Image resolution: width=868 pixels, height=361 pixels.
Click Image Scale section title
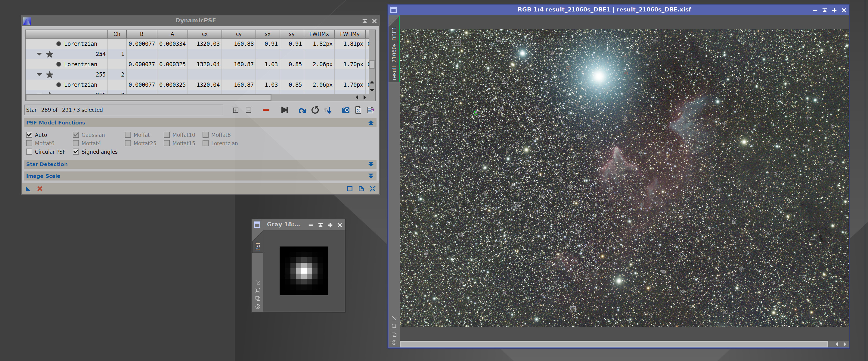(x=43, y=176)
